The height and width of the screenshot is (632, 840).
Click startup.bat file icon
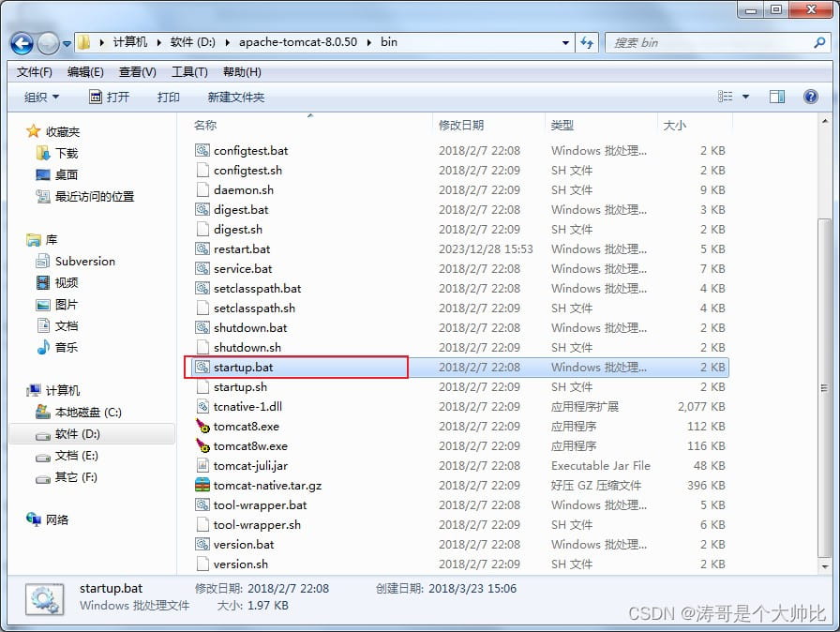point(202,368)
